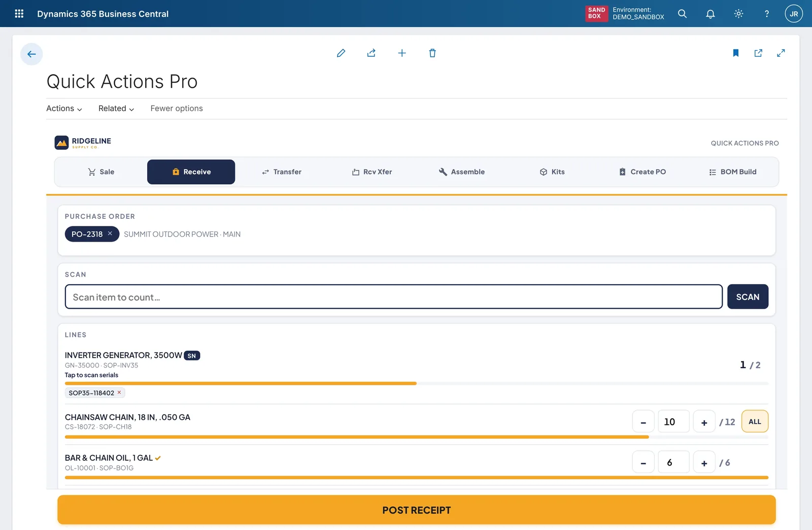Open the Rcv Xfer tab
This screenshot has width=812, height=530.
[371, 172]
